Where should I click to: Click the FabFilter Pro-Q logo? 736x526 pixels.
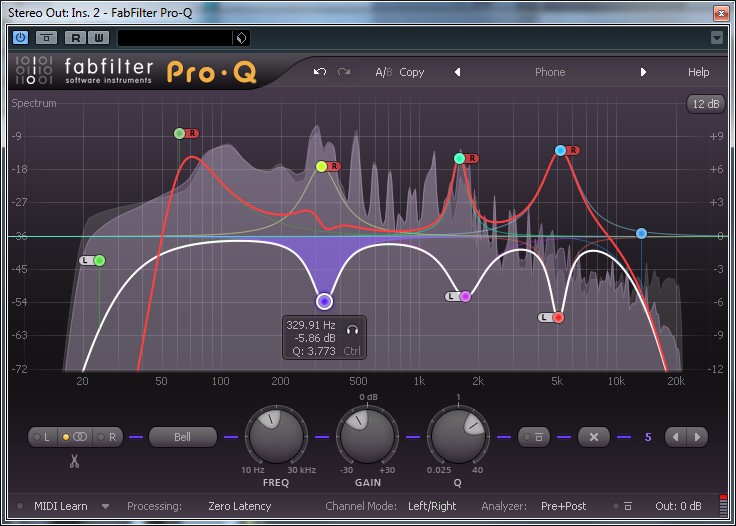tap(136, 71)
